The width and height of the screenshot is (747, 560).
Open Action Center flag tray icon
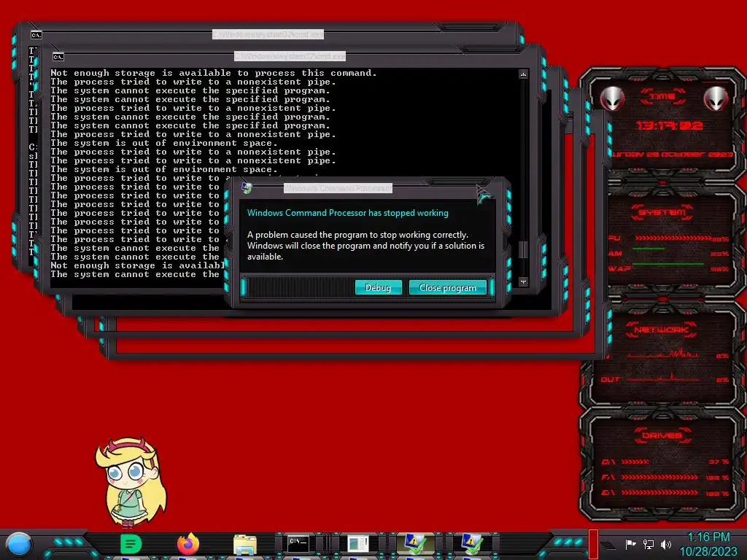[x=630, y=544]
